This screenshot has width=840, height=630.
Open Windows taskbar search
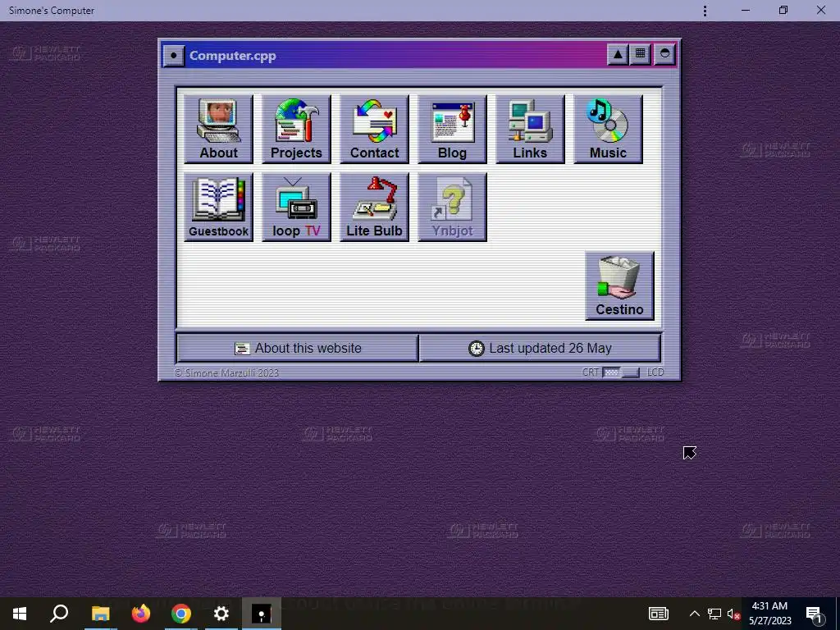(x=59, y=614)
